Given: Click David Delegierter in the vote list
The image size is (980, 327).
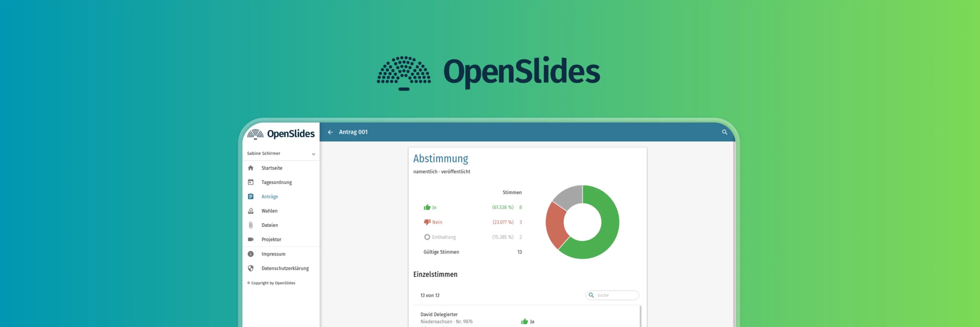Looking at the screenshot, I should click(439, 314).
